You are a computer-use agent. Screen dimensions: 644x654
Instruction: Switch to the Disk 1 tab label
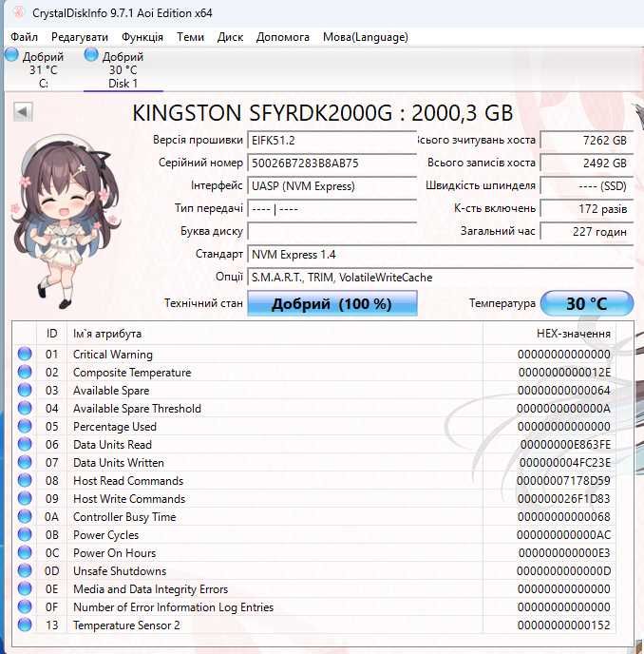click(123, 84)
